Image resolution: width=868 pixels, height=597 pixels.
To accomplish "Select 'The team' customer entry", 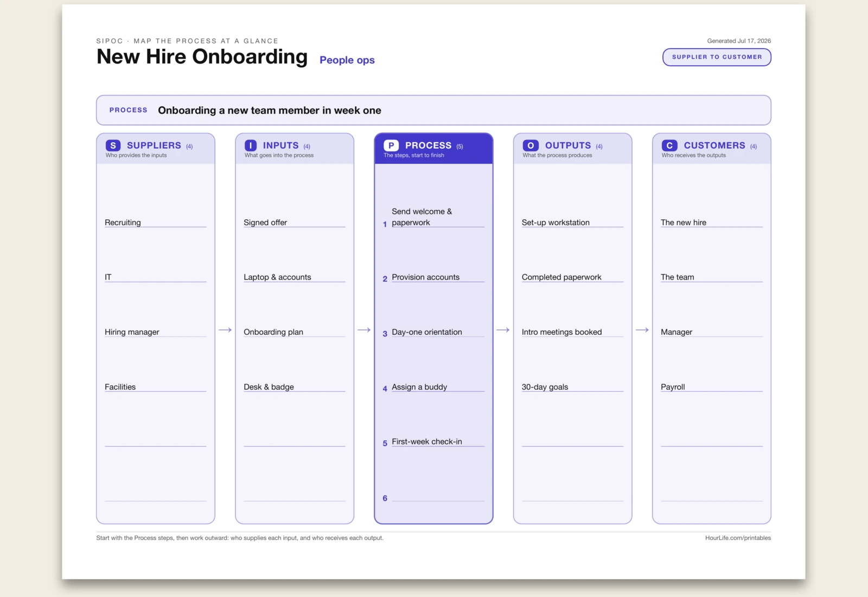I will pos(677,277).
